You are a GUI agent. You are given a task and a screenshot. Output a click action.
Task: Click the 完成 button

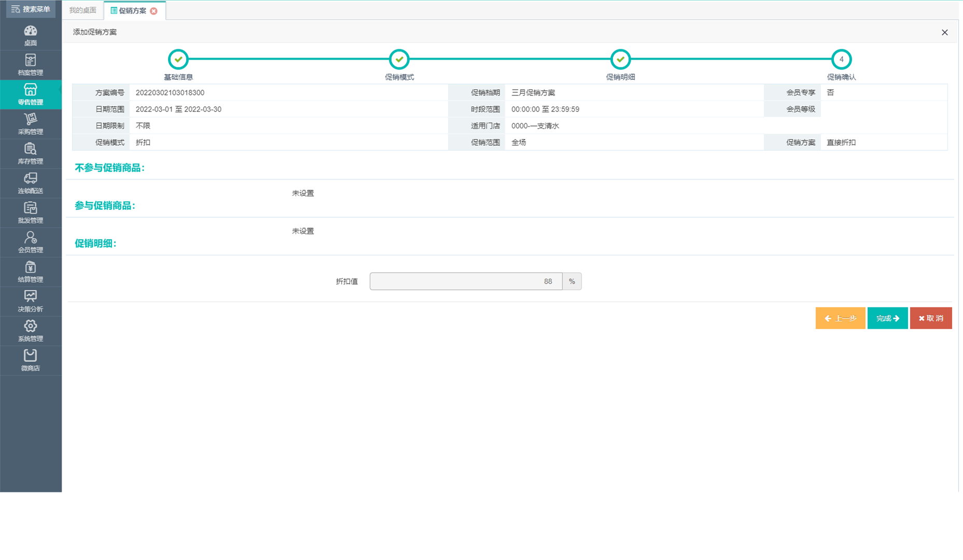pyautogui.click(x=887, y=318)
